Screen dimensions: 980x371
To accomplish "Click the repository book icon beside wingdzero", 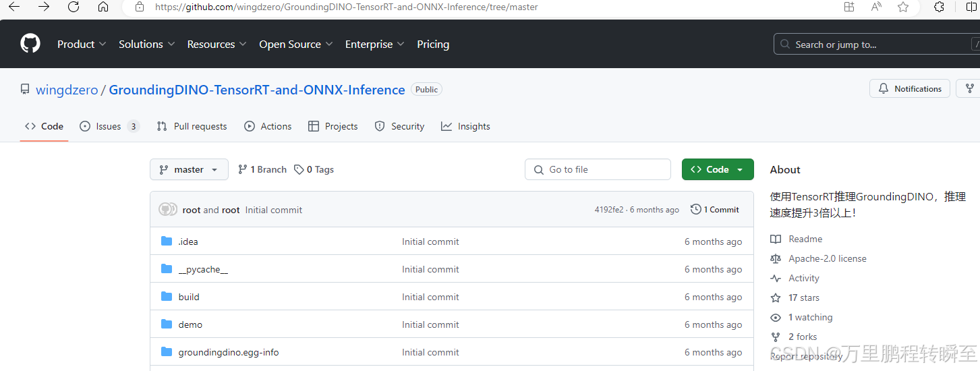I will tap(25, 89).
